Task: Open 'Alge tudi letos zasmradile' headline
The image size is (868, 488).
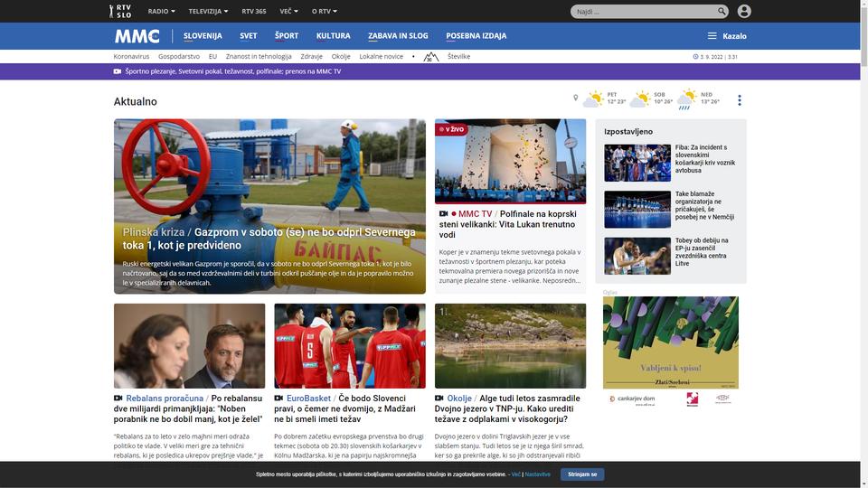Action: pyautogui.click(x=507, y=408)
